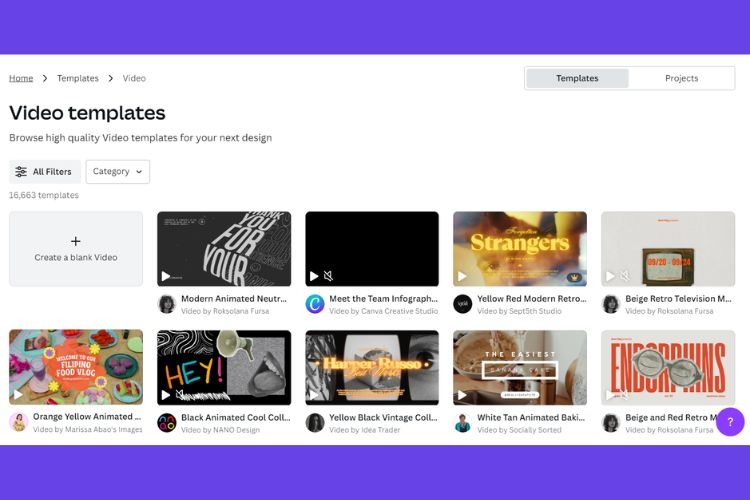
Task: Open Idea Trader avatar icon
Action: pos(315,422)
